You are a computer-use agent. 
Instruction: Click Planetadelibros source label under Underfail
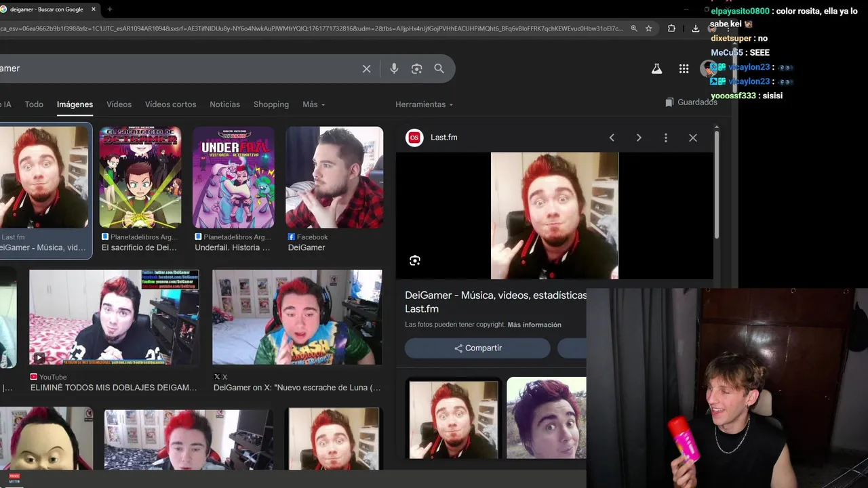click(x=233, y=237)
